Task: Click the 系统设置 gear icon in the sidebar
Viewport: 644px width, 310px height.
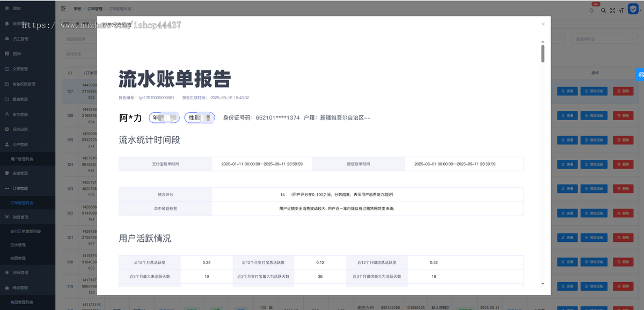Action: pyautogui.click(x=7, y=129)
